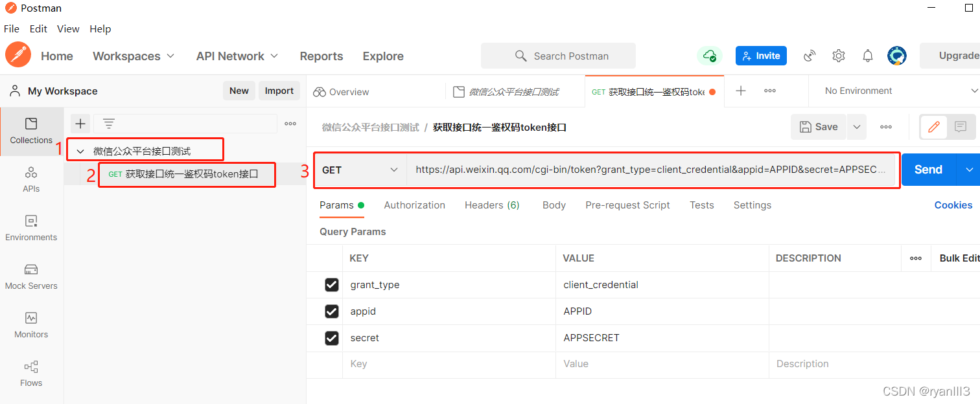
Task: Select the Params tab
Action: click(x=342, y=205)
